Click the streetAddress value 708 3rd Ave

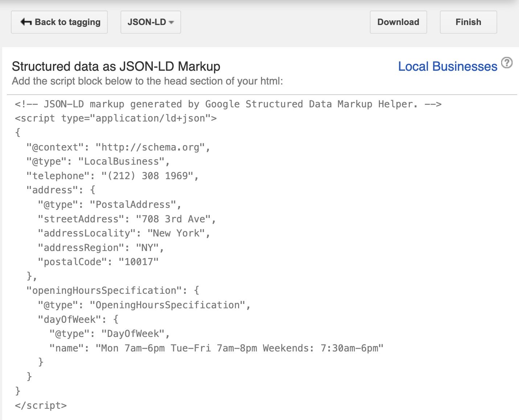point(176,218)
